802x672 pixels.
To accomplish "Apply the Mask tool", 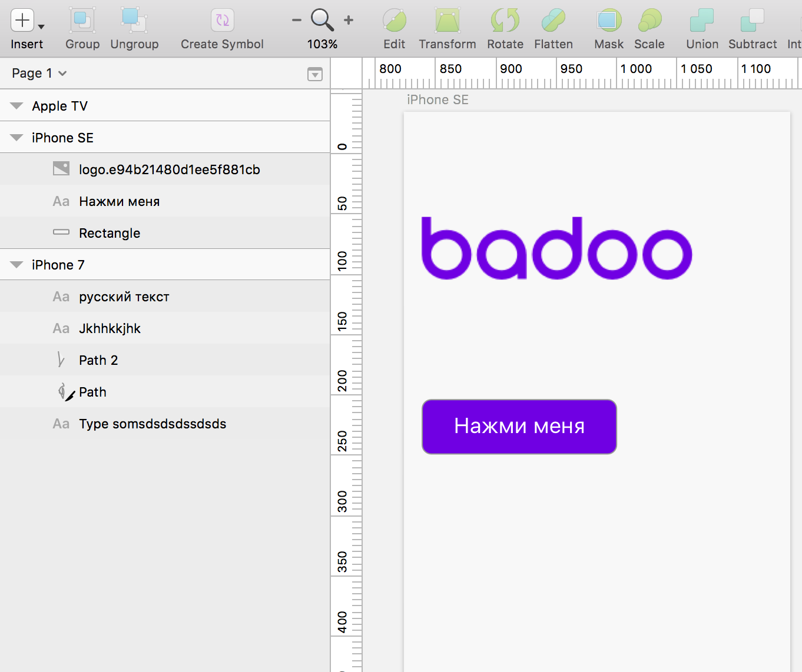I will (609, 20).
